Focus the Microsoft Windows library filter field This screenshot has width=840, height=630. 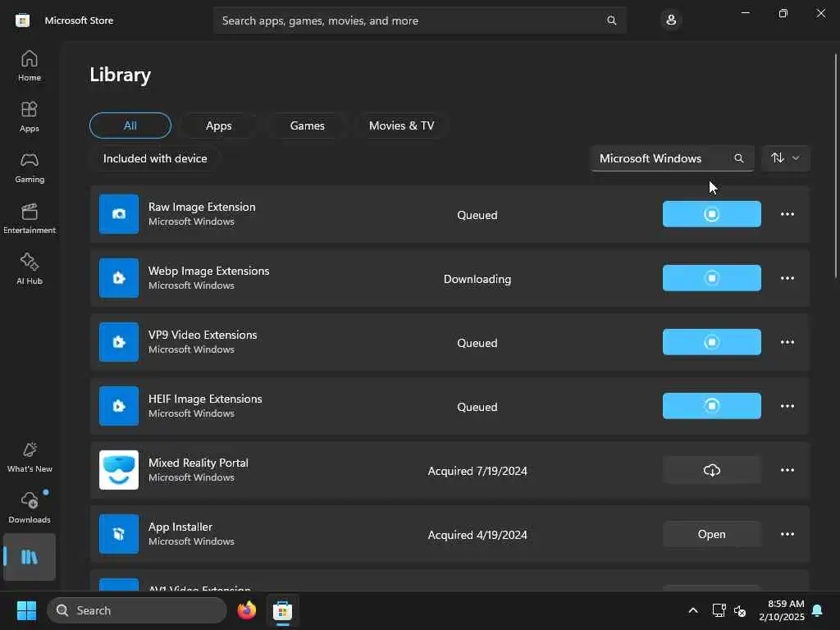point(673,158)
